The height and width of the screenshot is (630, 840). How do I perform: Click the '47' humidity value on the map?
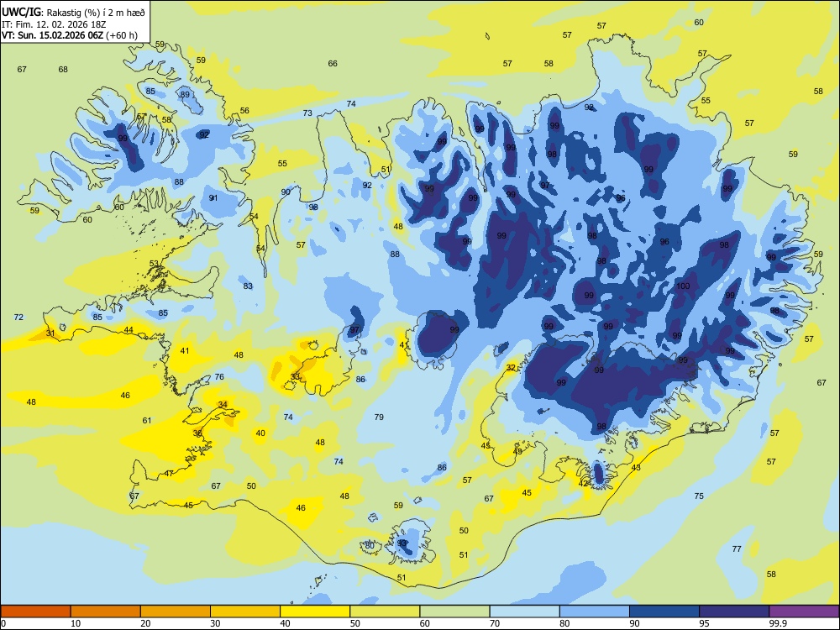point(169,474)
